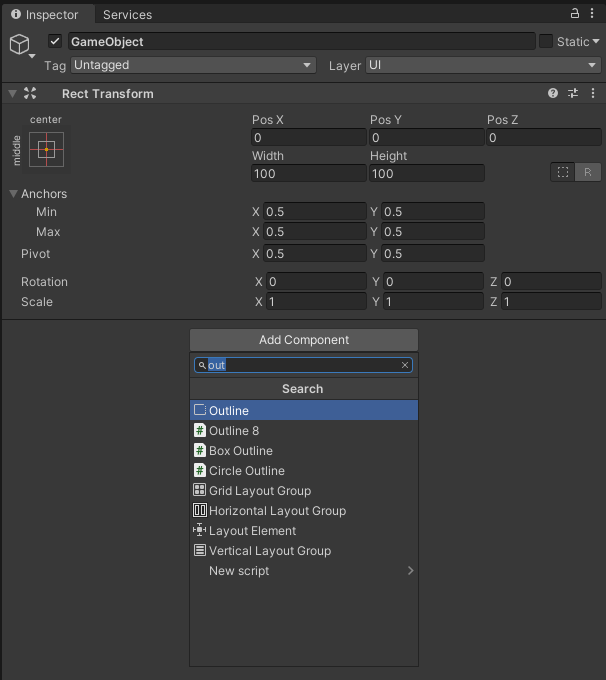This screenshot has width=606, height=680.
Task: Click the Search header in component list
Action: click(303, 389)
